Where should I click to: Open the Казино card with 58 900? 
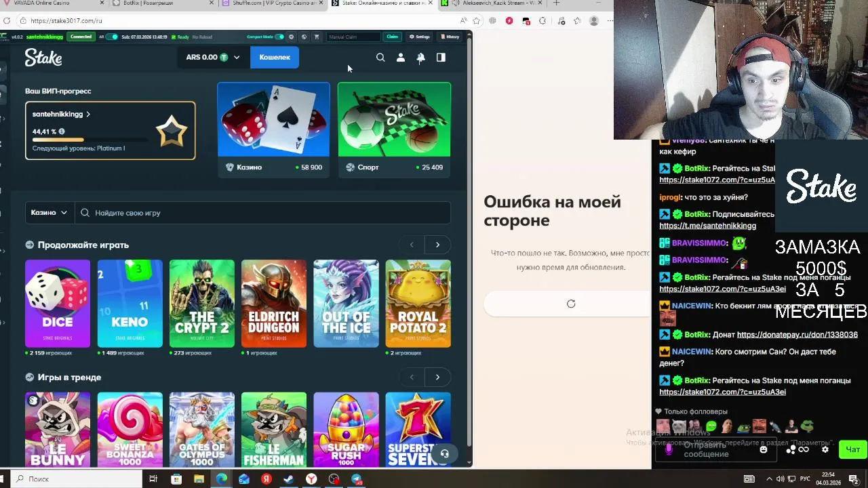coord(273,129)
